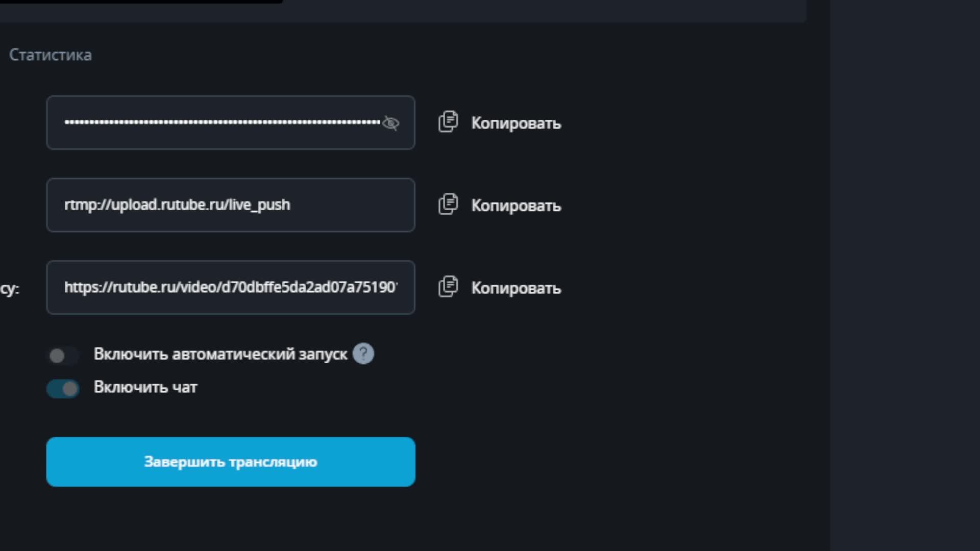This screenshot has width=980, height=551.
Task: Enable the automatic launch toggle
Action: (62, 356)
